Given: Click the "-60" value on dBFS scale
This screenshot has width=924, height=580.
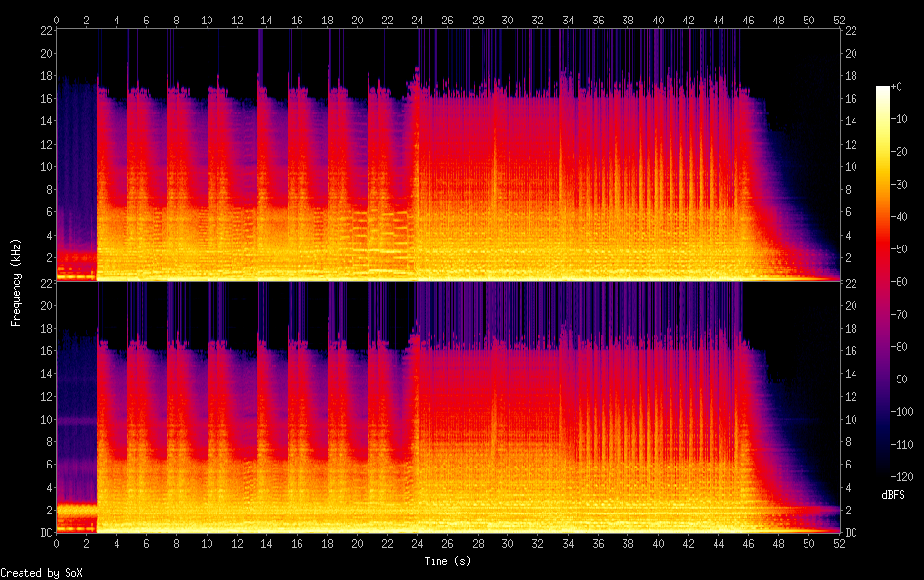Looking at the screenshot, I should point(900,282).
